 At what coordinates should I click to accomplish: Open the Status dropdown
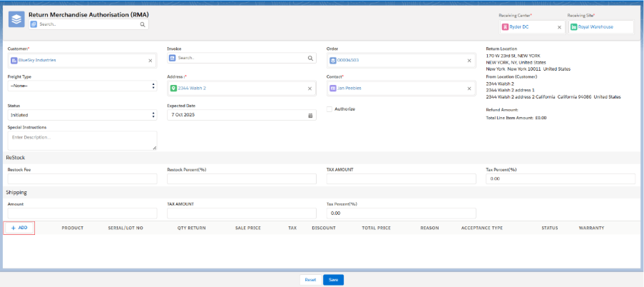click(x=81, y=115)
